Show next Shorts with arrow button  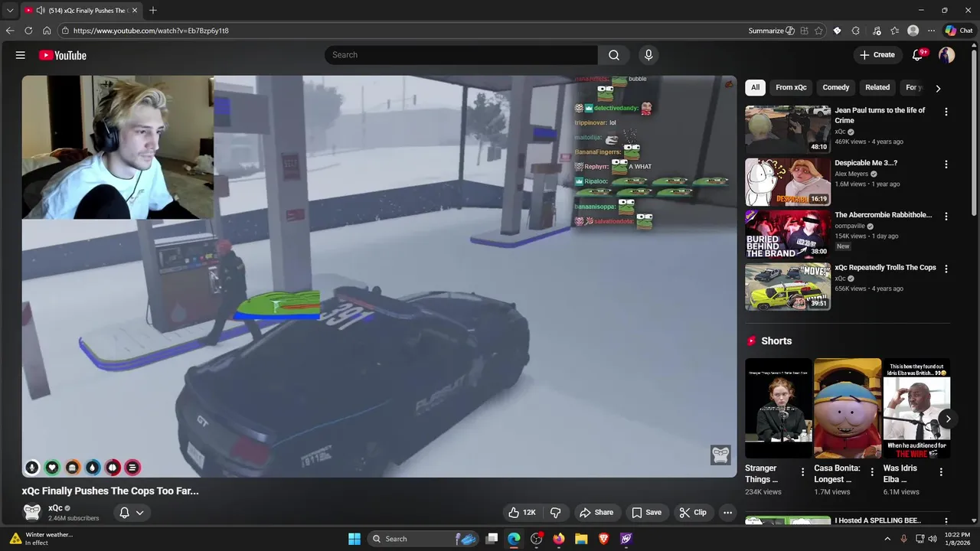pos(948,419)
